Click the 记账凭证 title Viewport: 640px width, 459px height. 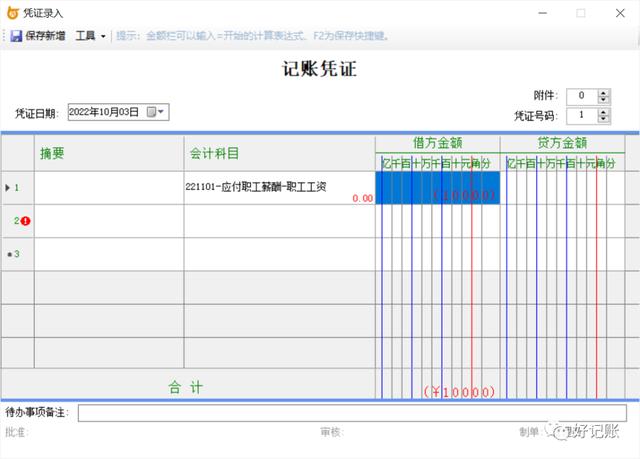point(319,69)
